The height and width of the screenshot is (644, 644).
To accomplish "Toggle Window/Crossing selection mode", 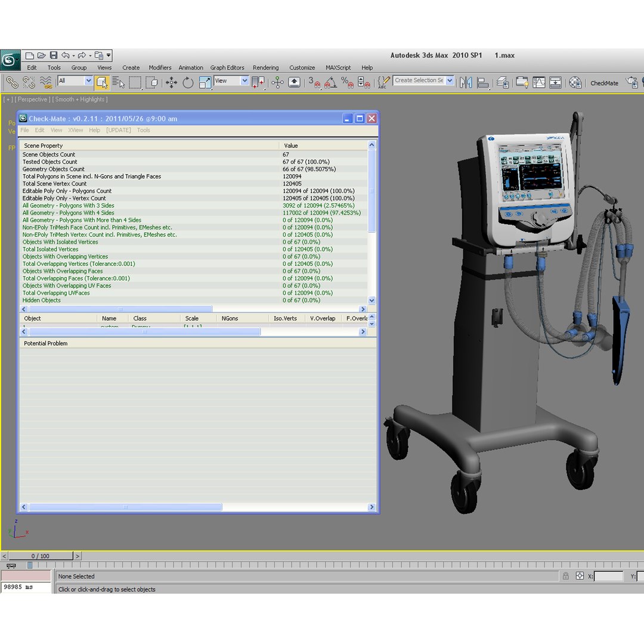I will [152, 82].
